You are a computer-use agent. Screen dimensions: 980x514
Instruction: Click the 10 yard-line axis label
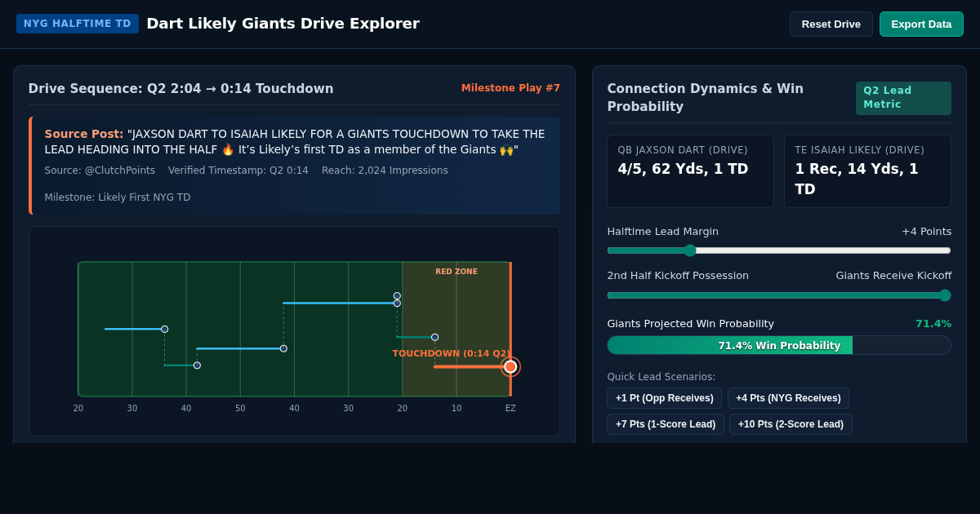[457, 409]
